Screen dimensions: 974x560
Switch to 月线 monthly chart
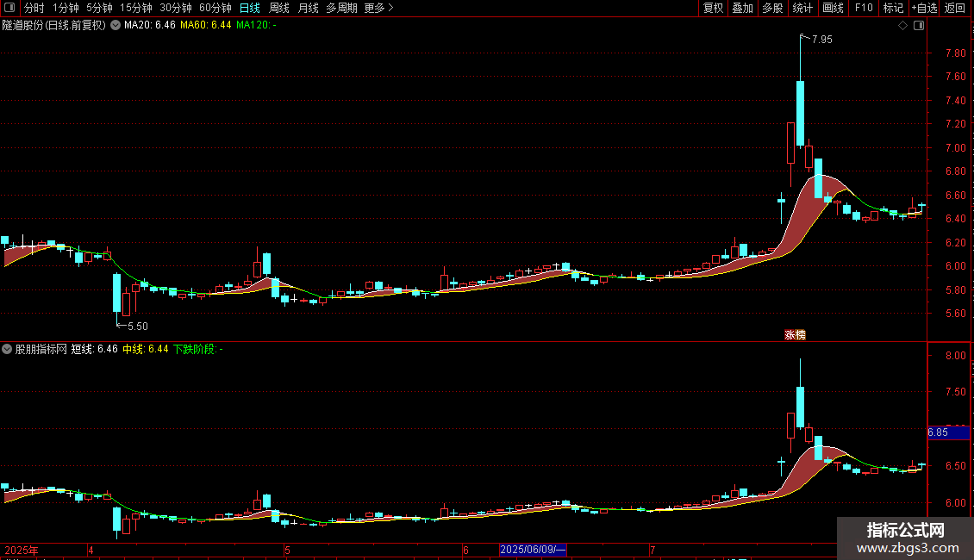pos(308,8)
